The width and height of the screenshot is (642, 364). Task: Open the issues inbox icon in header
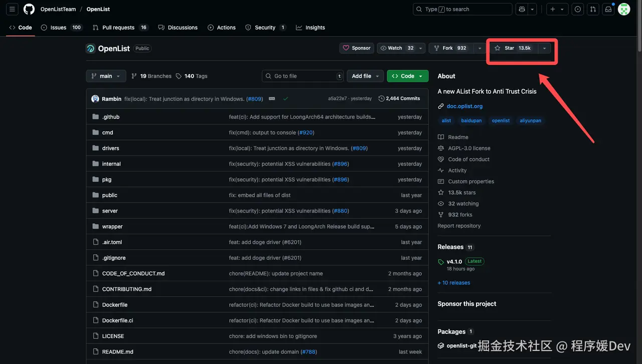coord(578,9)
